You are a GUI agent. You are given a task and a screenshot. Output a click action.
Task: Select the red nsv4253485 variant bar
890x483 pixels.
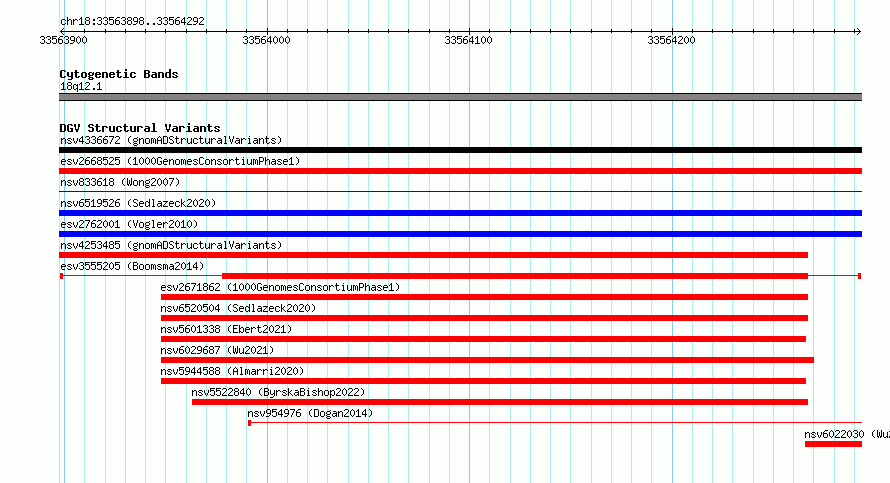coord(433,255)
